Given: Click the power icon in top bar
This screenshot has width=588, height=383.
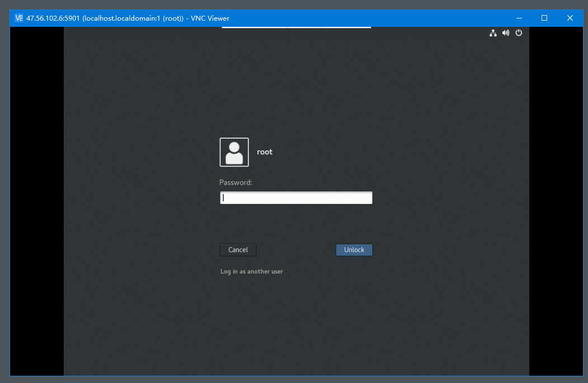Looking at the screenshot, I should point(519,33).
